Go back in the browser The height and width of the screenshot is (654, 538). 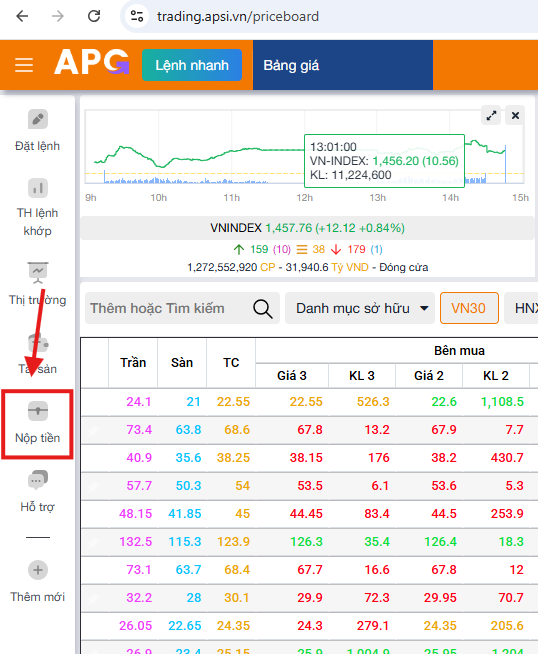point(22,16)
